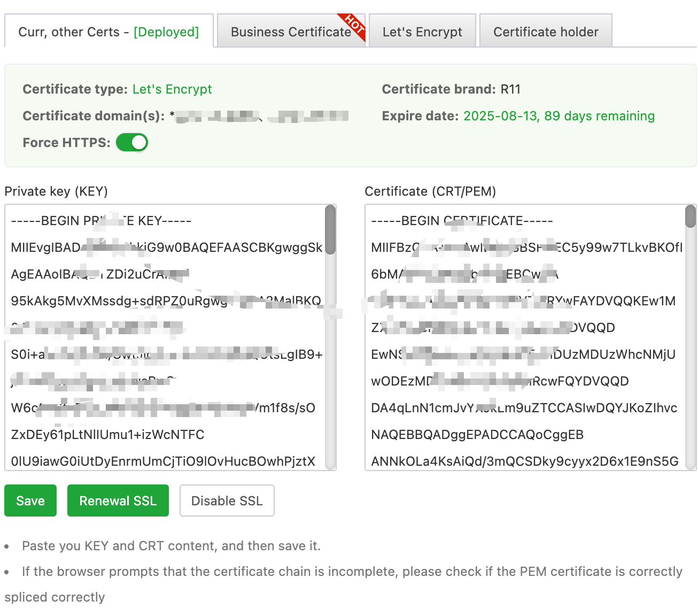Open the Let's Encrypt tab
Image resolution: width=698 pixels, height=616 pixels.
[x=422, y=32]
